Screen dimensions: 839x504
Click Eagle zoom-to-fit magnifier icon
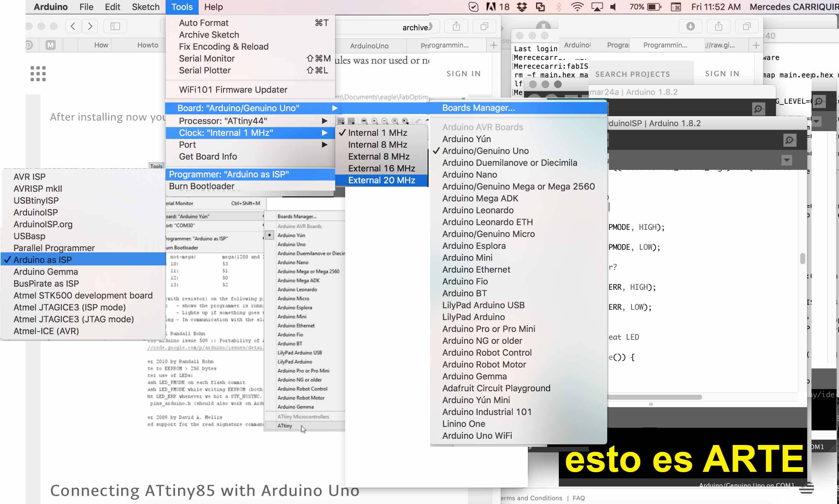coord(364,121)
